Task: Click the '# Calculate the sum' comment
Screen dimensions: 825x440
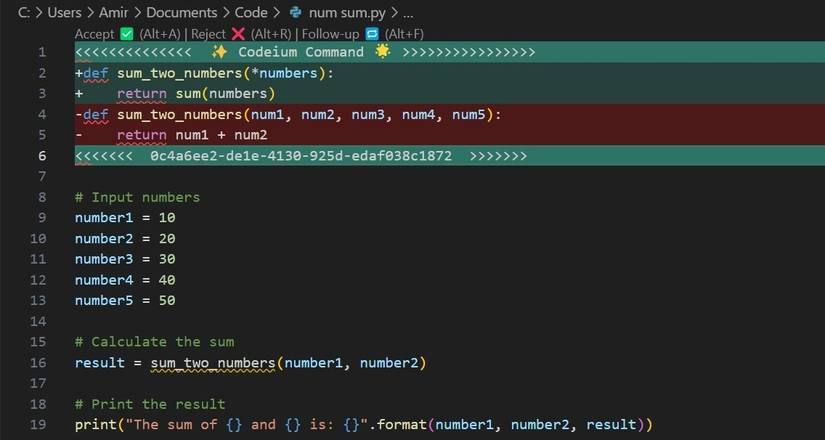Action: [x=154, y=342]
